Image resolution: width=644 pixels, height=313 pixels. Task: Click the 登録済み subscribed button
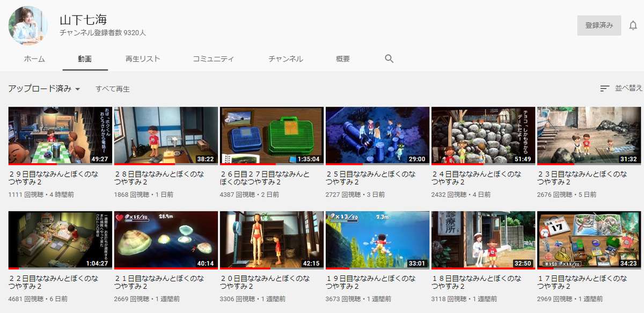click(599, 26)
